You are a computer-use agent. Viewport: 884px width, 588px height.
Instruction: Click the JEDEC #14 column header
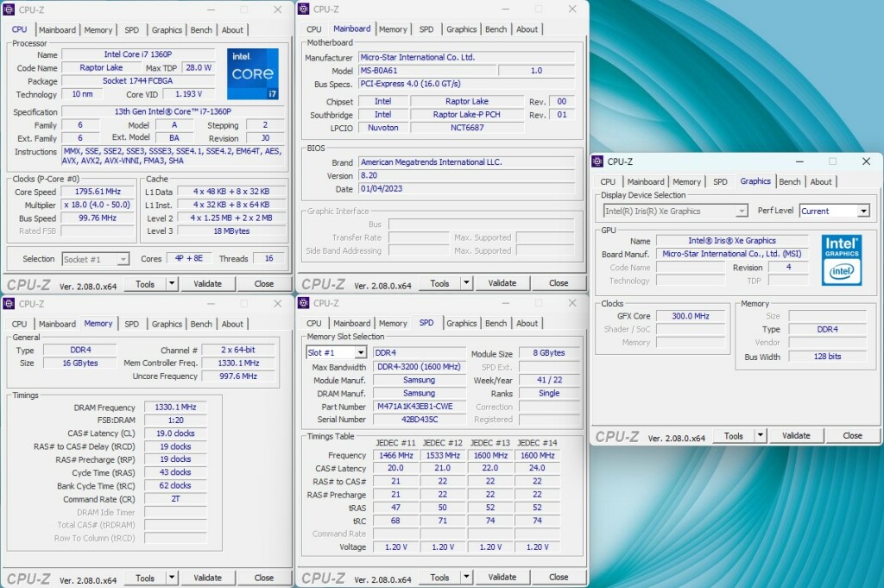tap(537, 443)
